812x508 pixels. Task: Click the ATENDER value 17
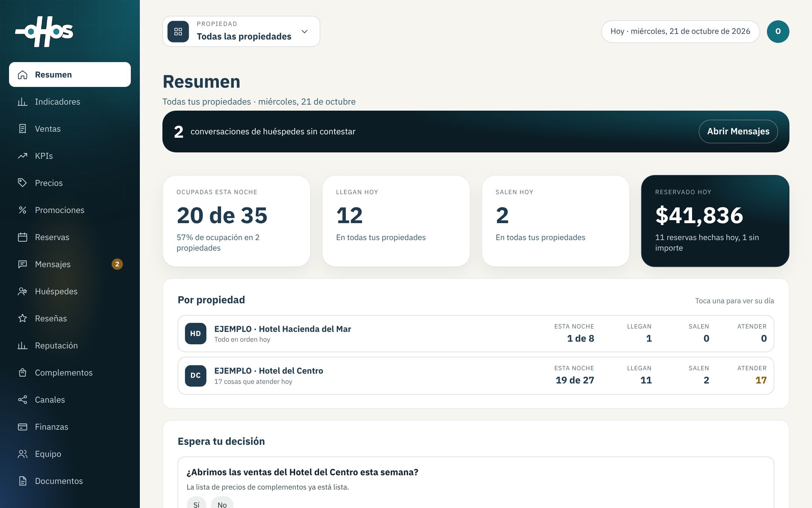[x=761, y=380]
